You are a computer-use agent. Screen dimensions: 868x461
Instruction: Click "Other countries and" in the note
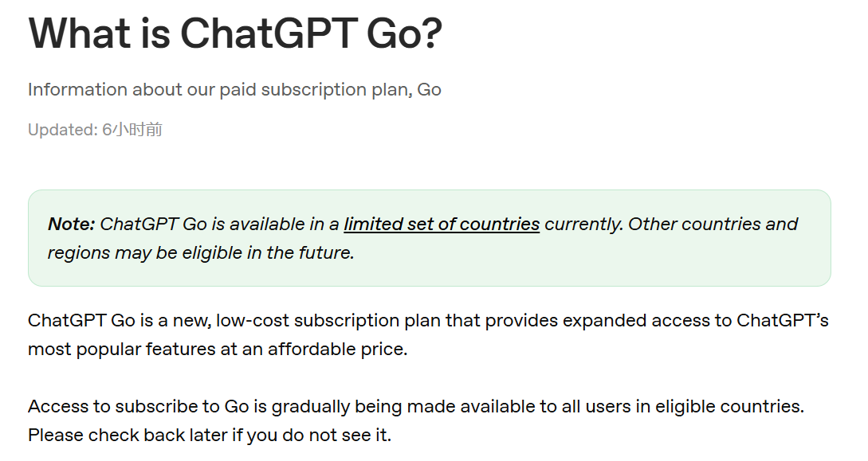[713, 225]
